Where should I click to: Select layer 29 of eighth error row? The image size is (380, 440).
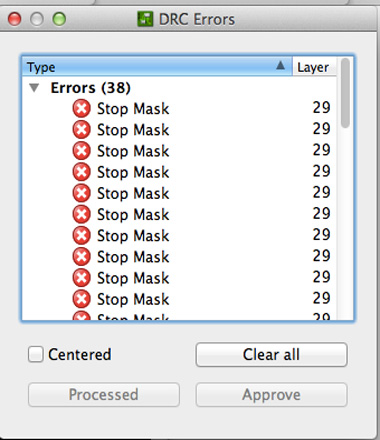click(321, 256)
